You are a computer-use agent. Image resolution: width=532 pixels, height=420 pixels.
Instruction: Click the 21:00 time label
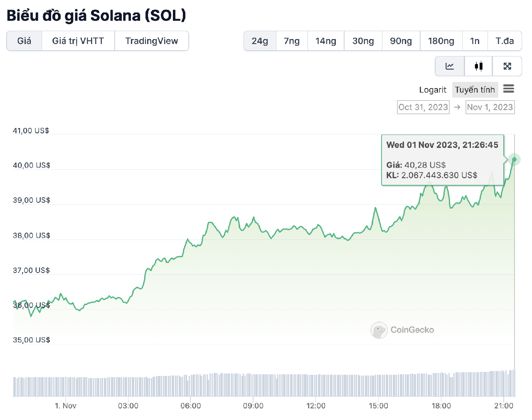(x=504, y=405)
